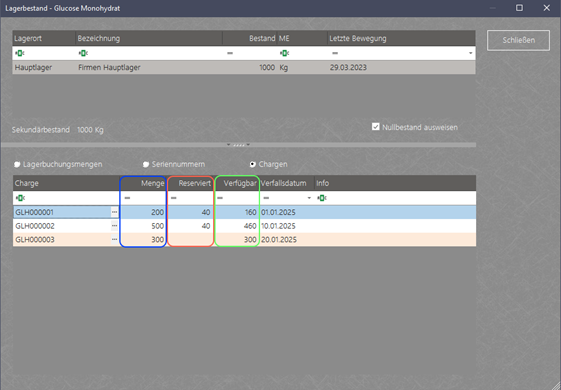Image resolution: width=561 pixels, height=390 pixels.
Task: Select Chargen radio option
Action: click(x=253, y=164)
